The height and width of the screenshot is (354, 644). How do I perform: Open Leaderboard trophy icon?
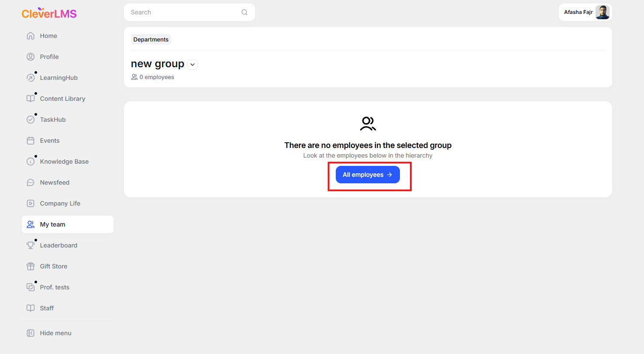pyautogui.click(x=31, y=245)
